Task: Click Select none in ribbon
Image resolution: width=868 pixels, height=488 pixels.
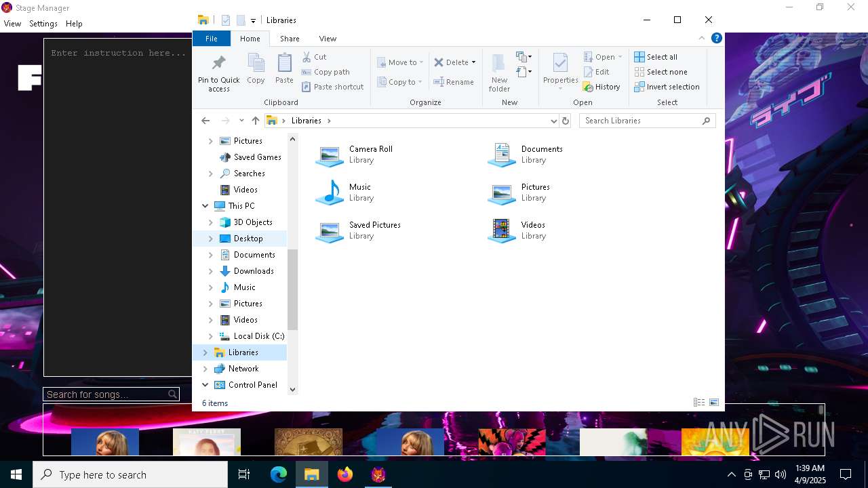Action: [x=660, y=72]
